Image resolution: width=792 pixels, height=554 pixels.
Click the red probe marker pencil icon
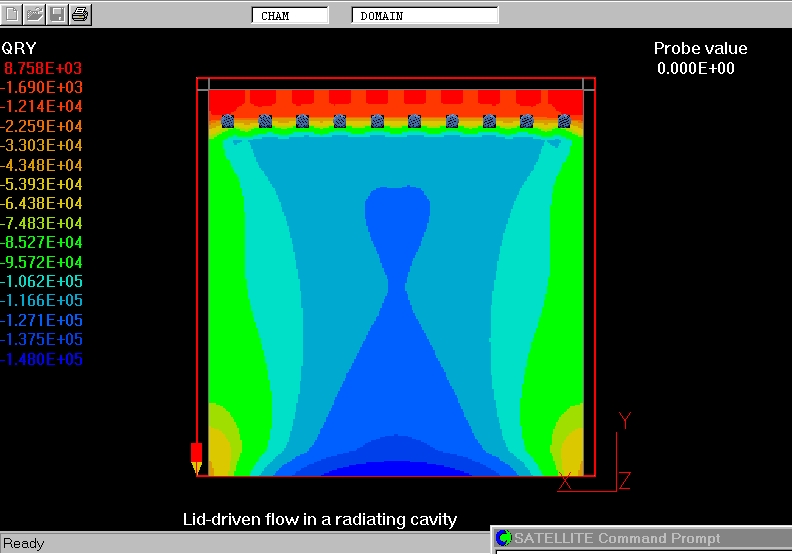pos(196,457)
